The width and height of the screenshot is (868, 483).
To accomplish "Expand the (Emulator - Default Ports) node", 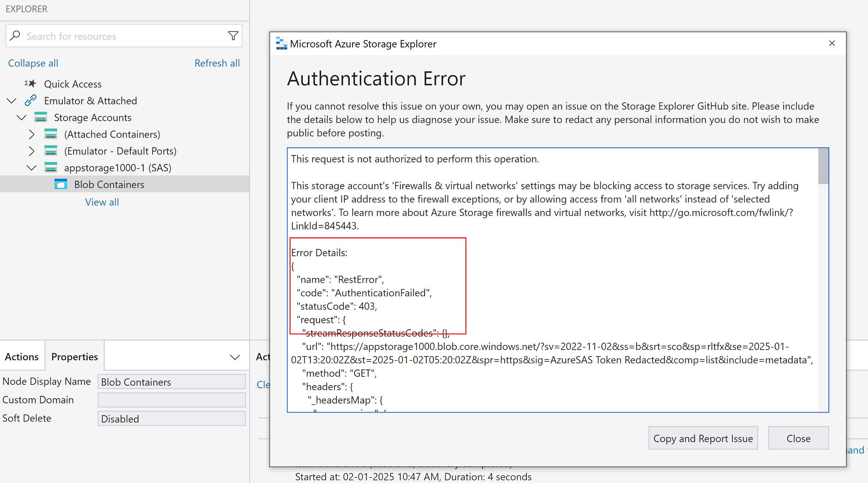I will 32,151.
